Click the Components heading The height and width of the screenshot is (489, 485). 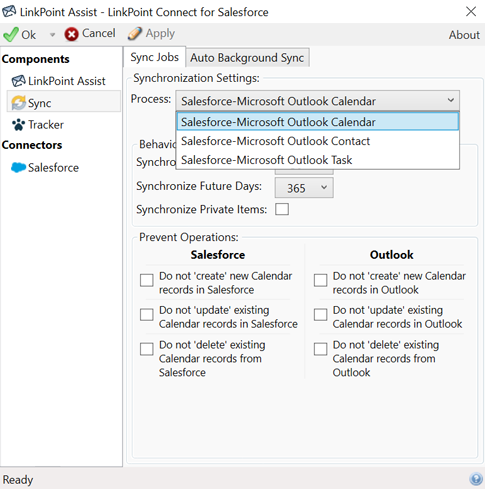click(35, 59)
